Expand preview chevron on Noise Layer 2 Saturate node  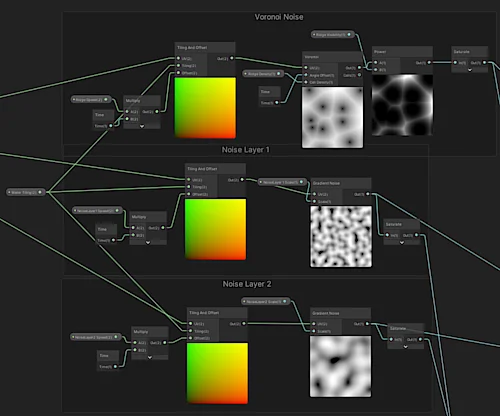coord(405,347)
